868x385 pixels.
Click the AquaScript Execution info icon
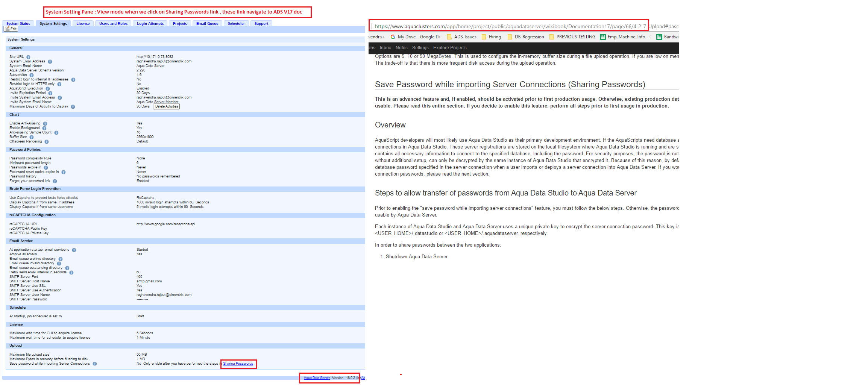(48, 89)
